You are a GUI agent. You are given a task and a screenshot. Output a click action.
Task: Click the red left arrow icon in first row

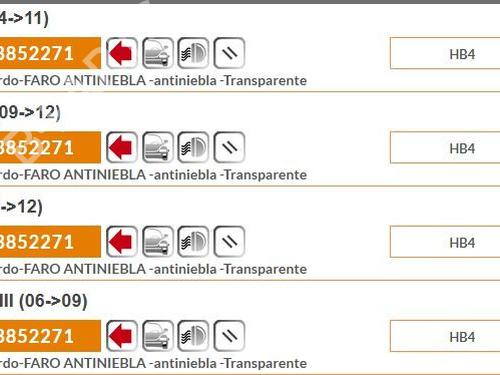pos(122,53)
